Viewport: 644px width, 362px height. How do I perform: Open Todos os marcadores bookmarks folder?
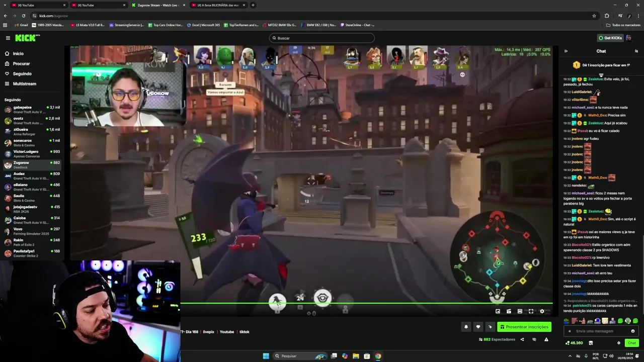[623, 25]
